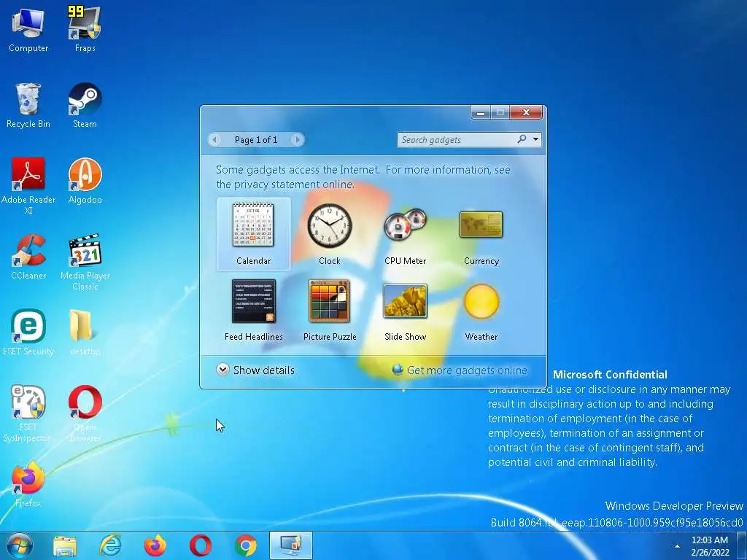This screenshot has width=747, height=560.
Task: Select the Calendar gadget
Action: pyautogui.click(x=253, y=234)
